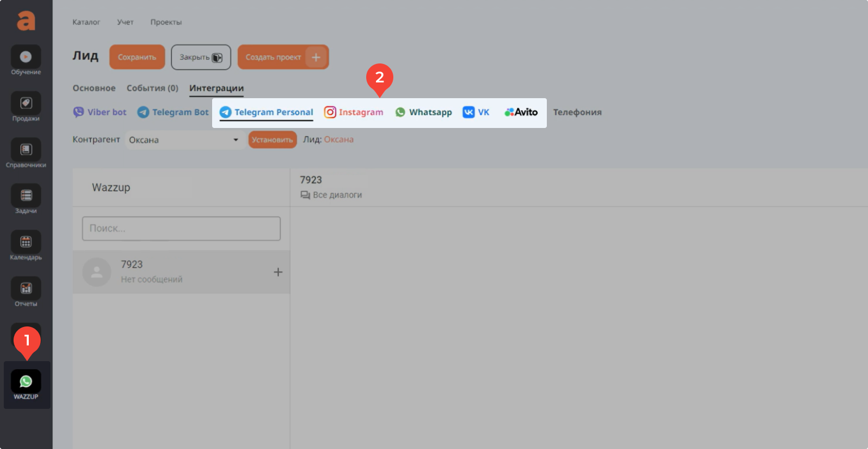Viewport: 868px width, 449px height.
Task: Click the plus on Создать проект button
Action: 316,57
